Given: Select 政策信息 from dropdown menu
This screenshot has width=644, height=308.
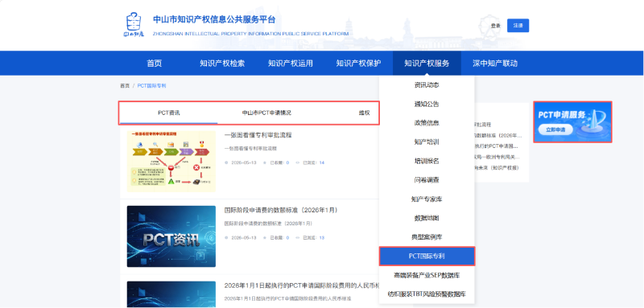Looking at the screenshot, I should point(427,123).
